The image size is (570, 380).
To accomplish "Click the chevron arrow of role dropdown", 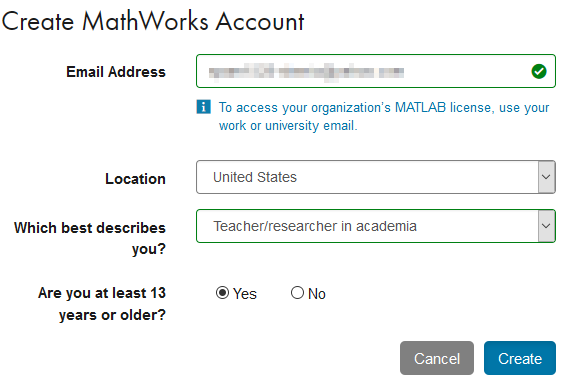I will (x=546, y=226).
